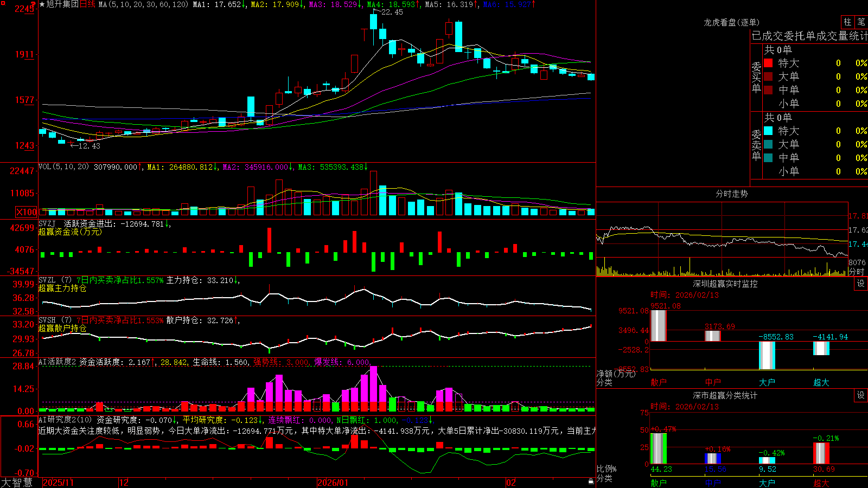Click the AI研究度2(10) indicator label
The height and width of the screenshot is (488, 868).
click(66, 420)
